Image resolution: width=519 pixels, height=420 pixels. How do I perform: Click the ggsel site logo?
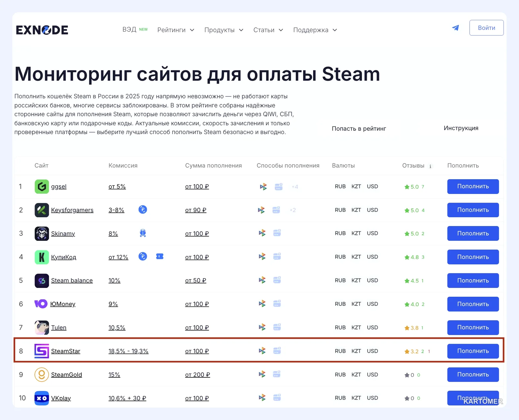coord(42,186)
